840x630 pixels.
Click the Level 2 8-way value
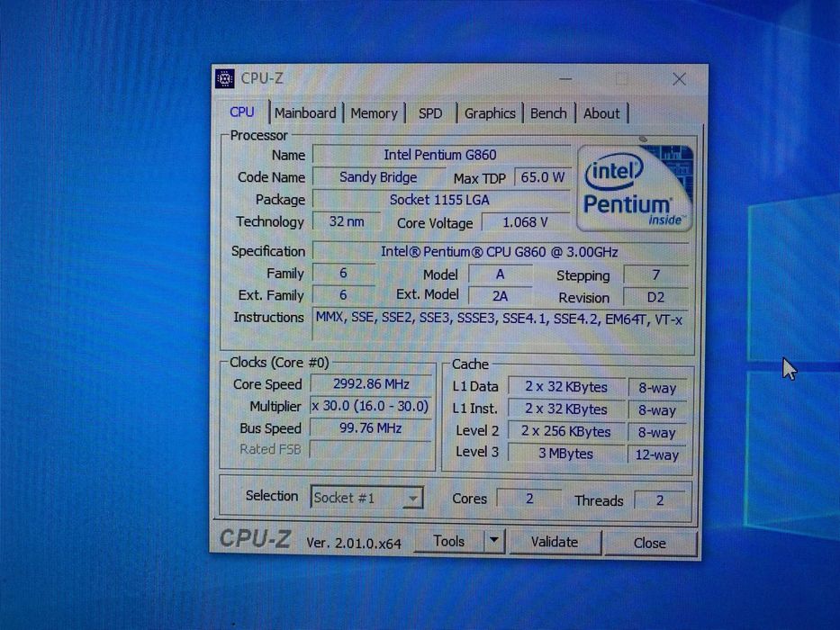click(657, 432)
